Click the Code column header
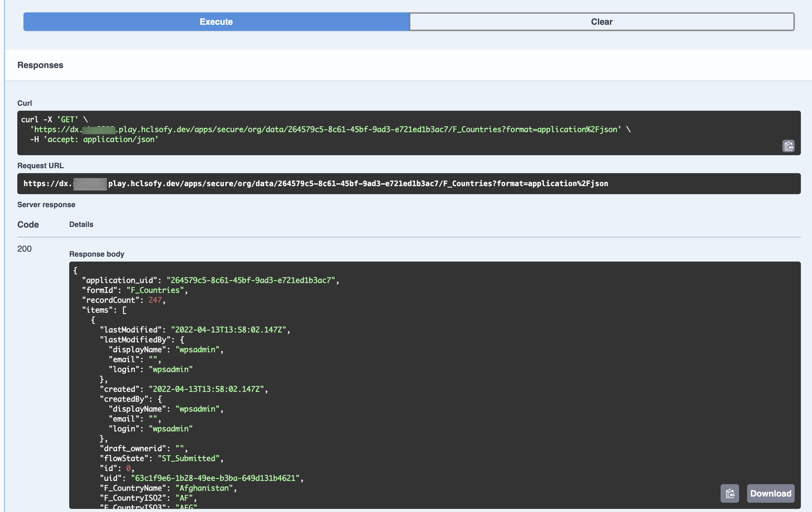 (28, 224)
